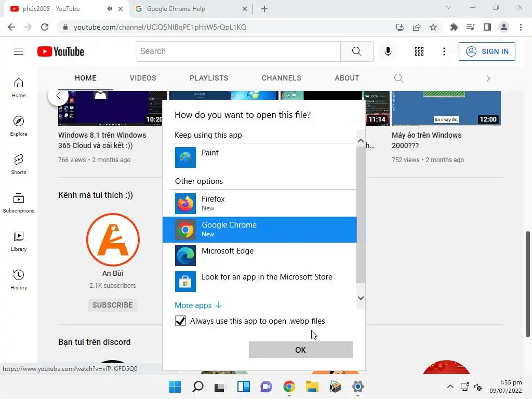Click the YouTube logo

pyautogui.click(x=61, y=51)
